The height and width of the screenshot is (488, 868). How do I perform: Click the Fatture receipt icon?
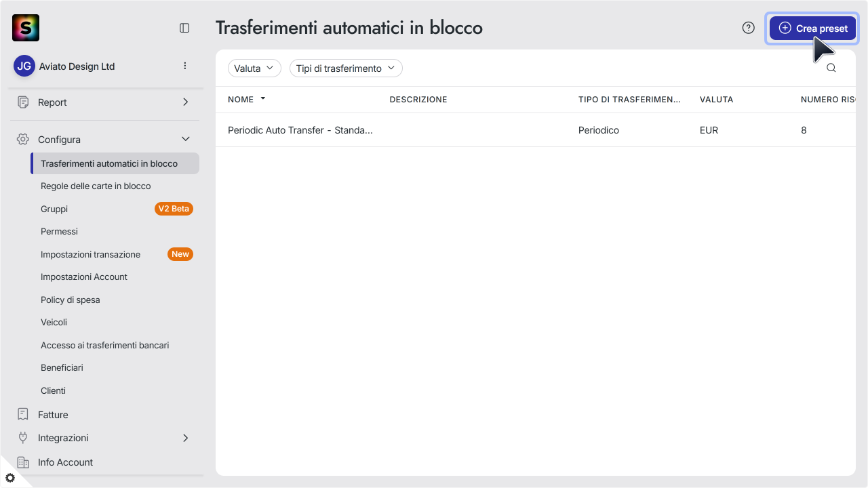point(23,414)
